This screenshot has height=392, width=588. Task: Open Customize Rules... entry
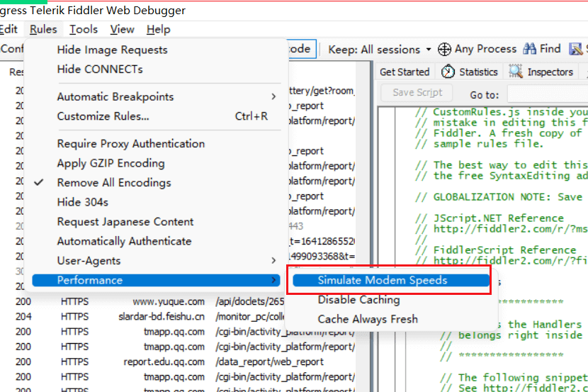(156, 116)
